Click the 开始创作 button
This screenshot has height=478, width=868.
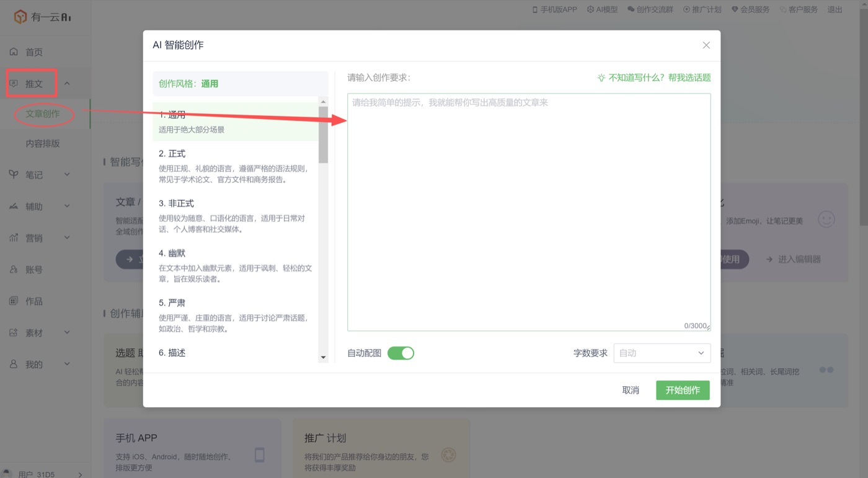683,390
